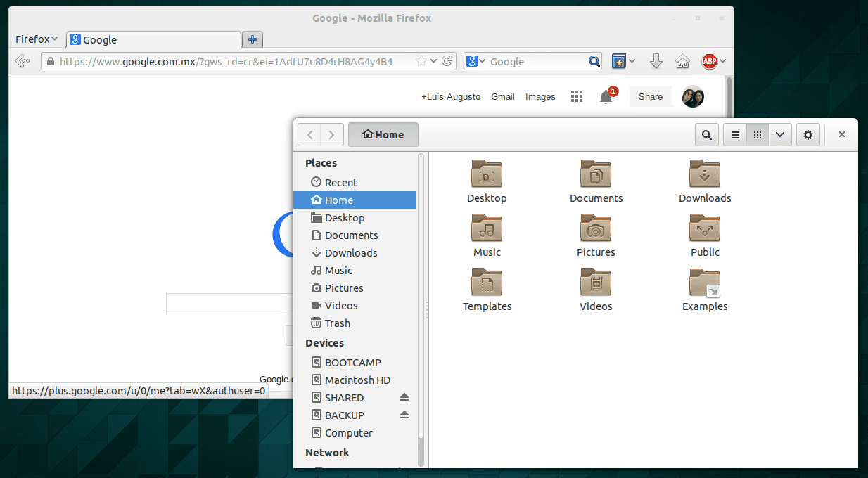Open a new tab in Firefox

coord(253,39)
